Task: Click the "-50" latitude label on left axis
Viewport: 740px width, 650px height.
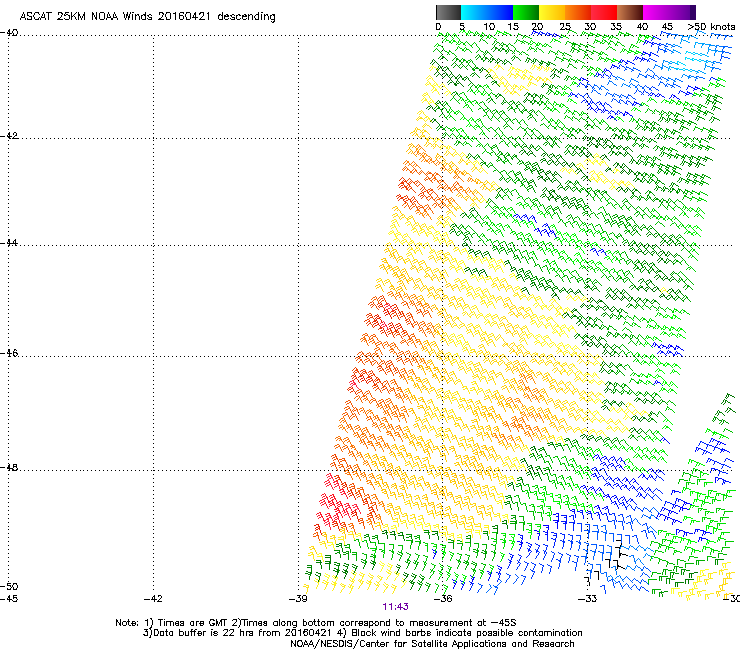Action: tap(9, 586)
